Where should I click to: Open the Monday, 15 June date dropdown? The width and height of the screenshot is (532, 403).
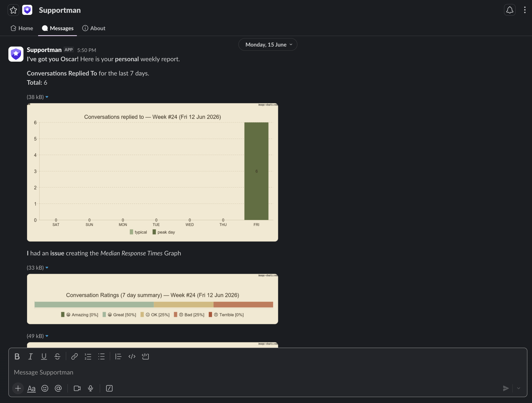coord(268,44)
